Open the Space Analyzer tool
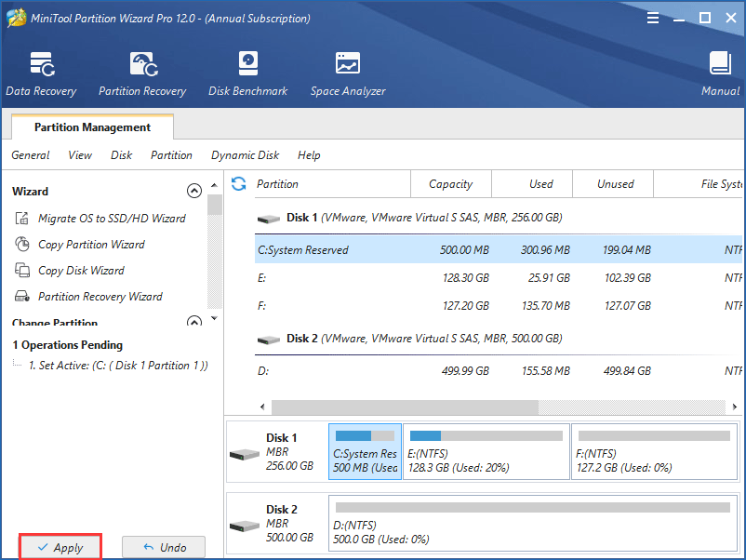 tap(348, 73)
